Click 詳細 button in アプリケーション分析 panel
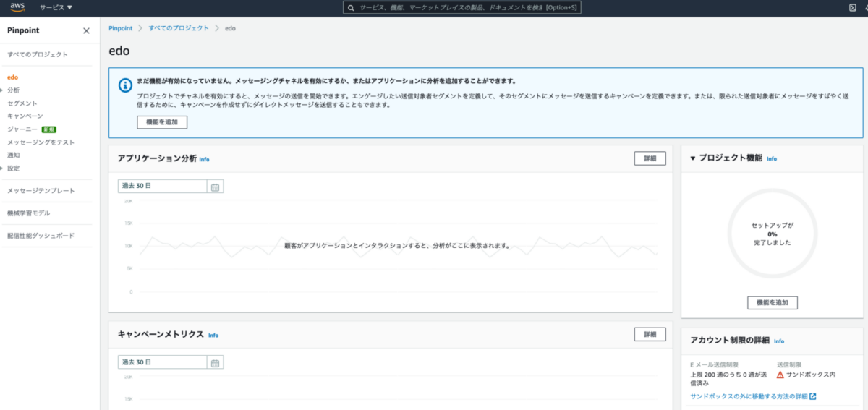Image resolution: width=868 pixels, height=410 pixels. pyautogui.click(x=650, y=159)
